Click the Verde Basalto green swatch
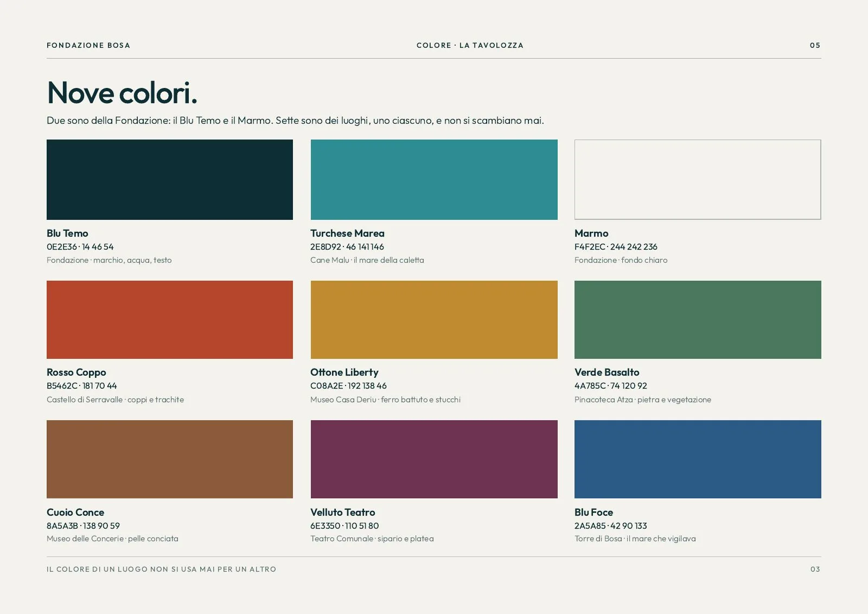This screenshot has height=614, width=868. point(698,320)
